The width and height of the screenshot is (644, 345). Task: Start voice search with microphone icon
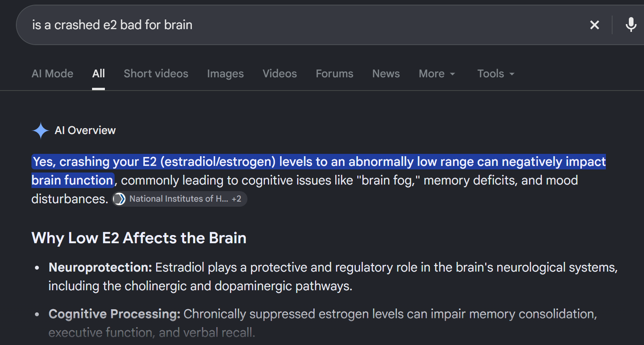pyautogui.click(x=631, y=25)
